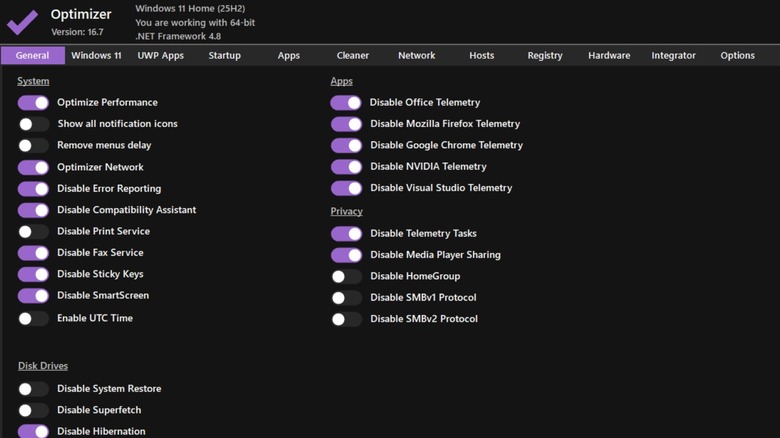This screenshot has width=780, height=438.
Task: Toggle Disable NVIDIA Telemetry switch
Action: point(346,167)
